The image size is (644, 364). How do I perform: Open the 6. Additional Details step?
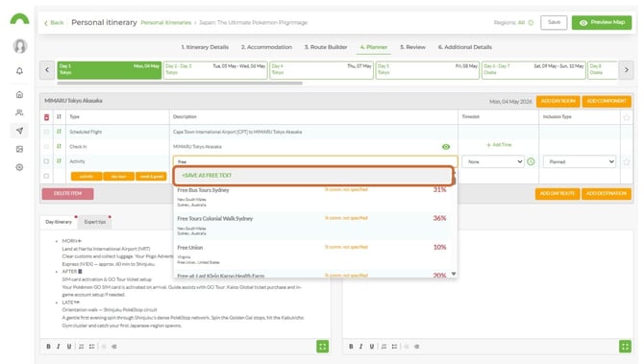(465, 47)
